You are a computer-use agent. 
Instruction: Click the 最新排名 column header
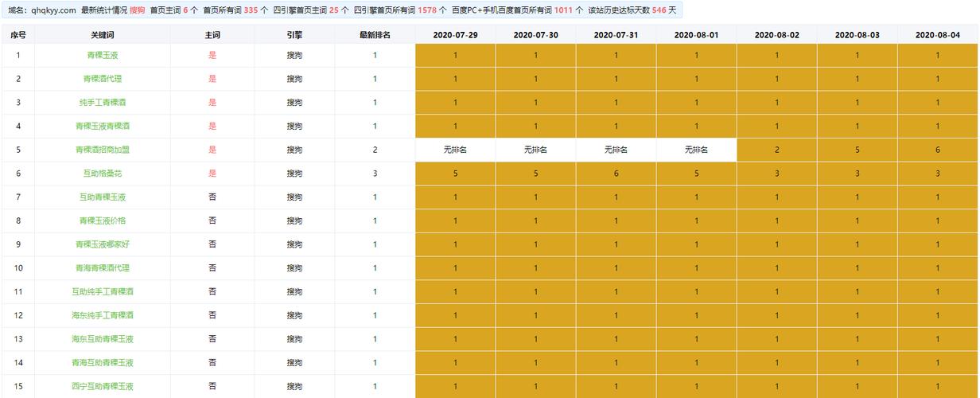tap(375, 35)
